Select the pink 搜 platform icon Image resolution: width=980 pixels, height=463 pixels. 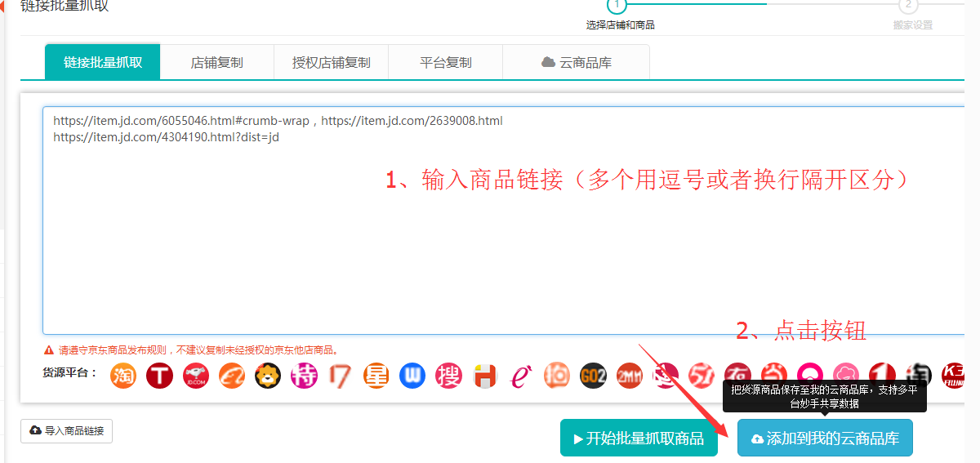click(448, 376)
